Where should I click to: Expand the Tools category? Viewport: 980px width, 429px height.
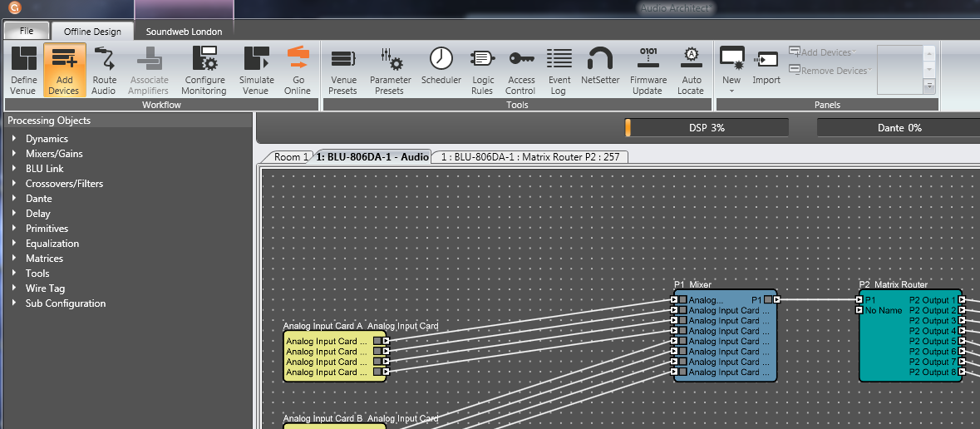pyautogui.click(x=14, y=274)
